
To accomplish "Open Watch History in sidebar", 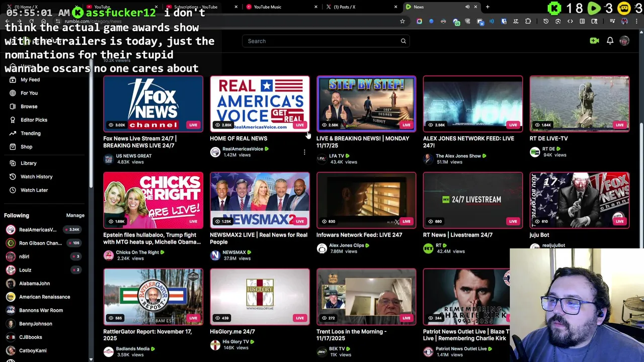I will [x=36, y=176].
